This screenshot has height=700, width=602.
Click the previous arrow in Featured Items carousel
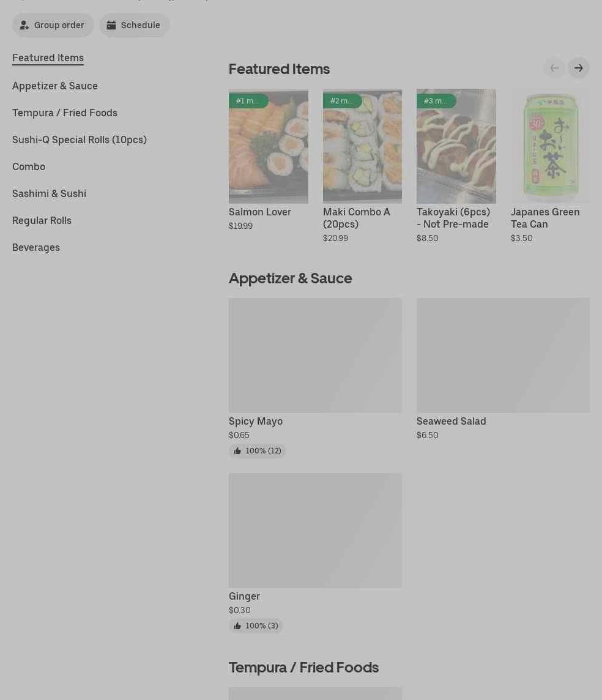point(554,68)
